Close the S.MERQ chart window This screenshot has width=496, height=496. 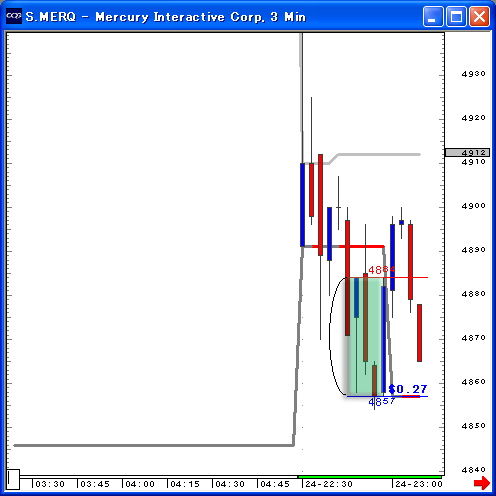coord(479,16)
